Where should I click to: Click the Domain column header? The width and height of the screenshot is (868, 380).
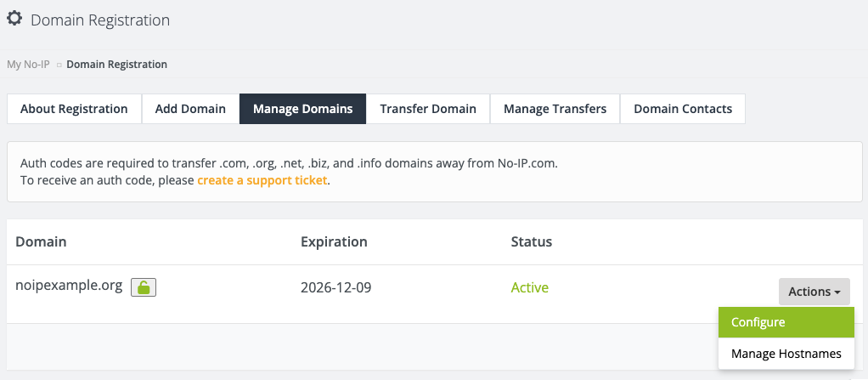coord(41,241)
